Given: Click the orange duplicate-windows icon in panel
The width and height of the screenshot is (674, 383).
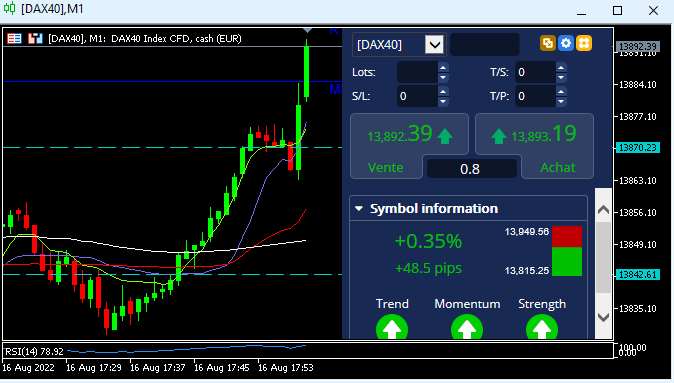Looking at the screenshot, I should point(548,43).
